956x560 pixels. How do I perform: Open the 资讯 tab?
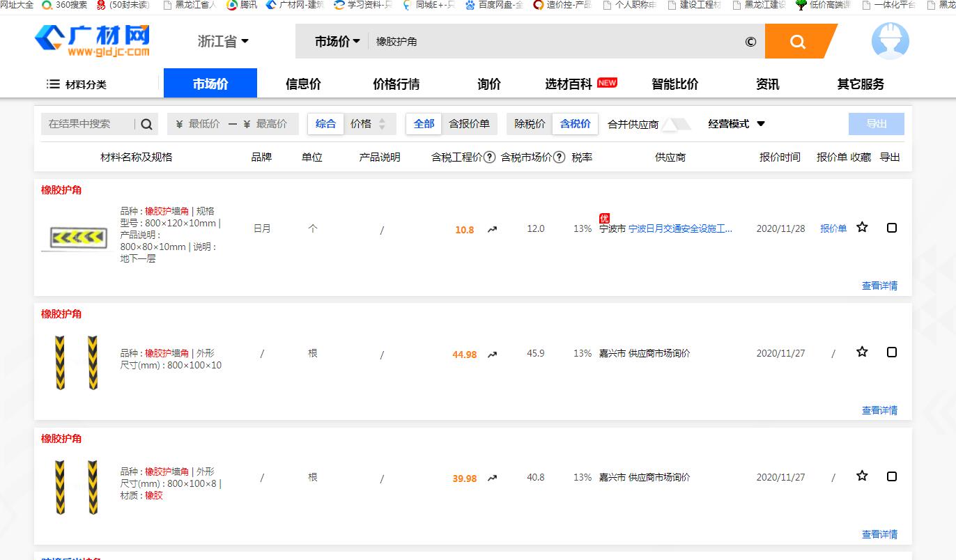coord(768,84)
